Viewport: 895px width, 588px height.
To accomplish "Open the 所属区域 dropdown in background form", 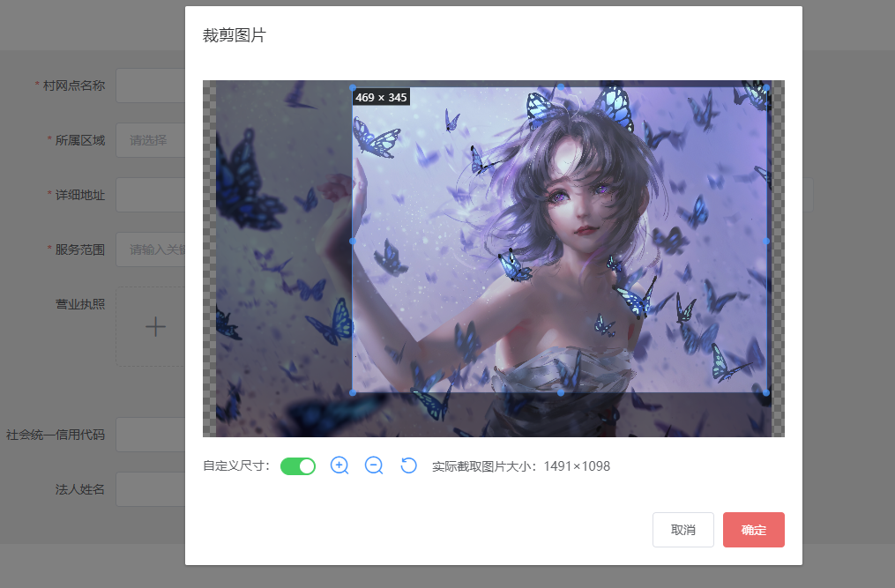I will 151,140.
